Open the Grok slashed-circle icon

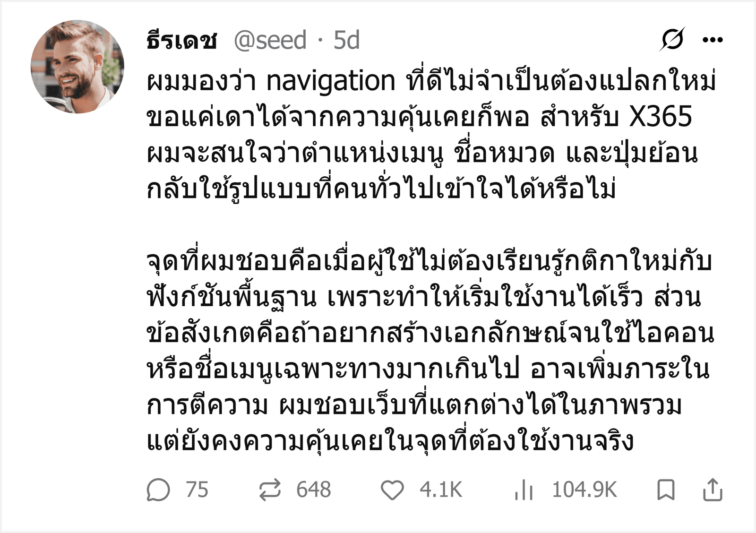coord(672,40)
